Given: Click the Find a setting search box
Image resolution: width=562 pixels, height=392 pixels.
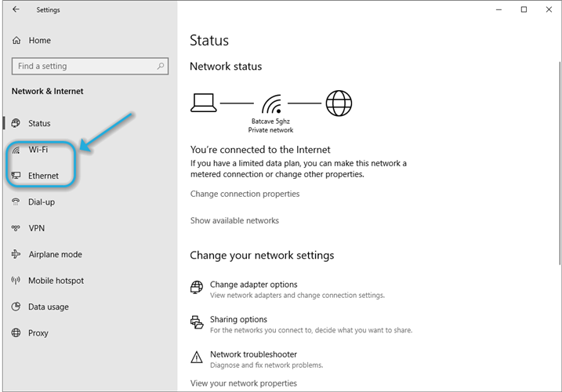Looking at the screenshot, I should (x=90, y=66).
